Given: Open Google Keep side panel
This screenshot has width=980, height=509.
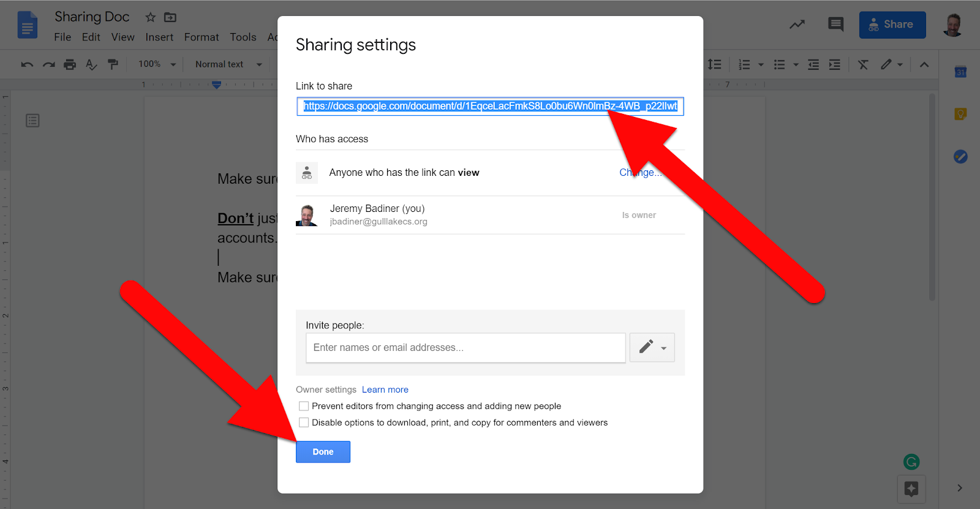Looking at the screenshot, I should coord(960,114).
